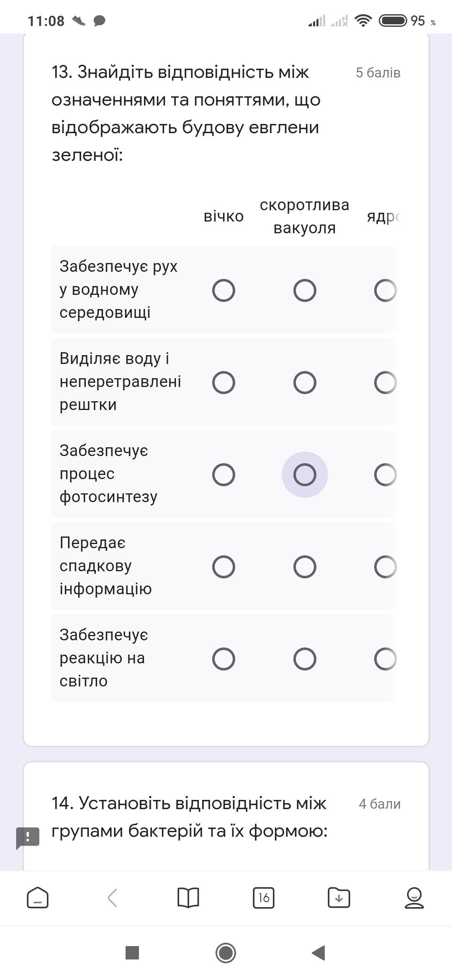
Task: Open the bookmarks book icon
Action: point(188,898)
